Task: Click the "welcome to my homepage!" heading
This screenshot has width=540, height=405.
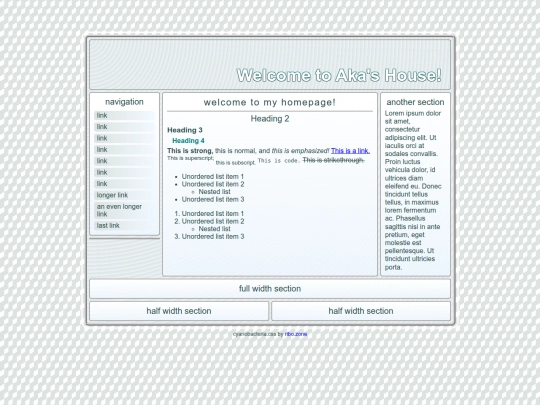Action: [x=270, y=102]
